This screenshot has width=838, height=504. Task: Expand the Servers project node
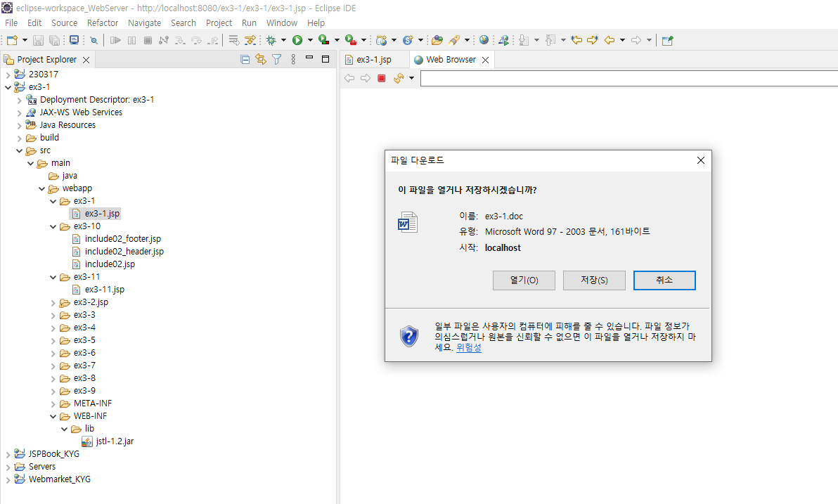[8, 467]
